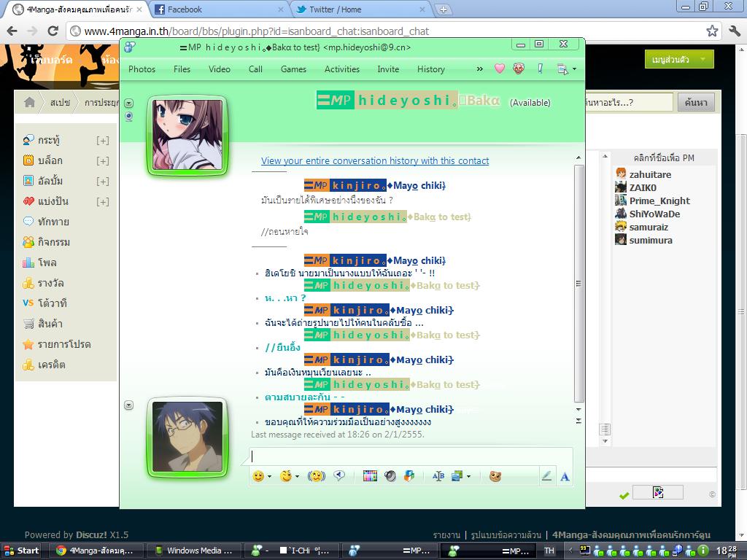
Task: Click hideyoshi's avatar thumbnail
Action: pyautogui.click(x=187, y=135)
